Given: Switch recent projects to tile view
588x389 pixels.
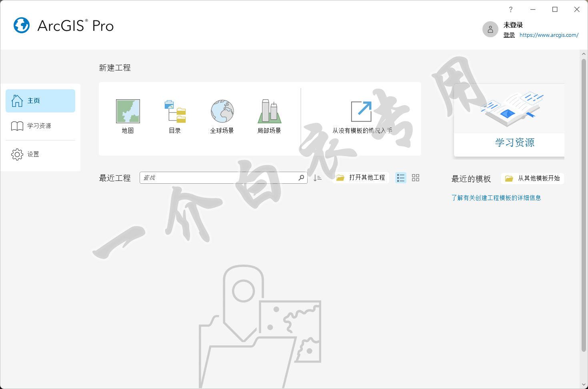Looking at the screenshot, I should 416,178.
